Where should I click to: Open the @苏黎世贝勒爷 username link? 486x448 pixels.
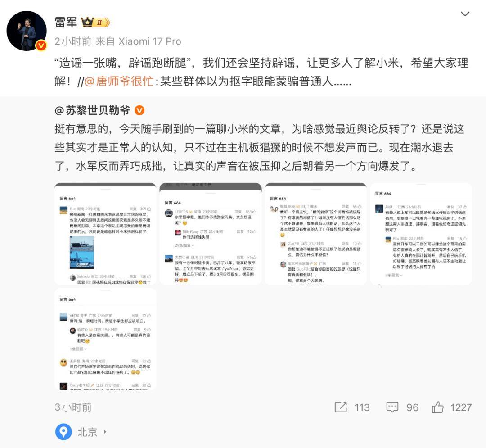pyautogui.click(x=92, y=110)
